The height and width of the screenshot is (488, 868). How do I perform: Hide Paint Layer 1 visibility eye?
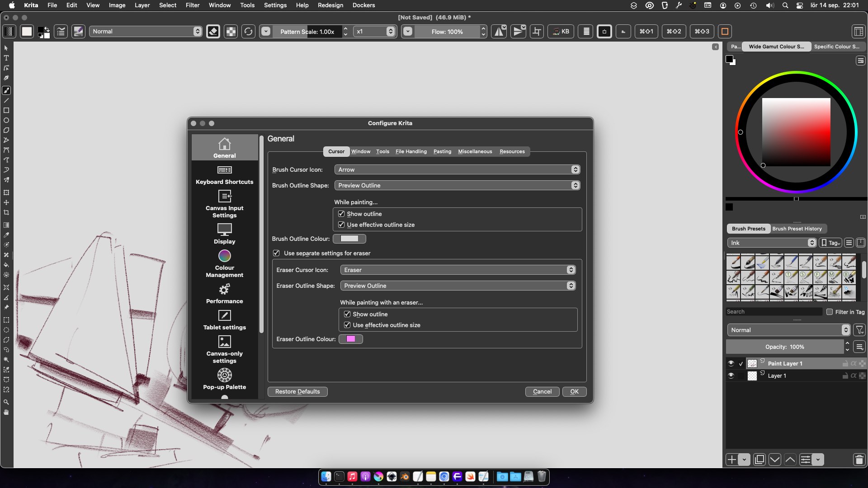click(731, 363)
